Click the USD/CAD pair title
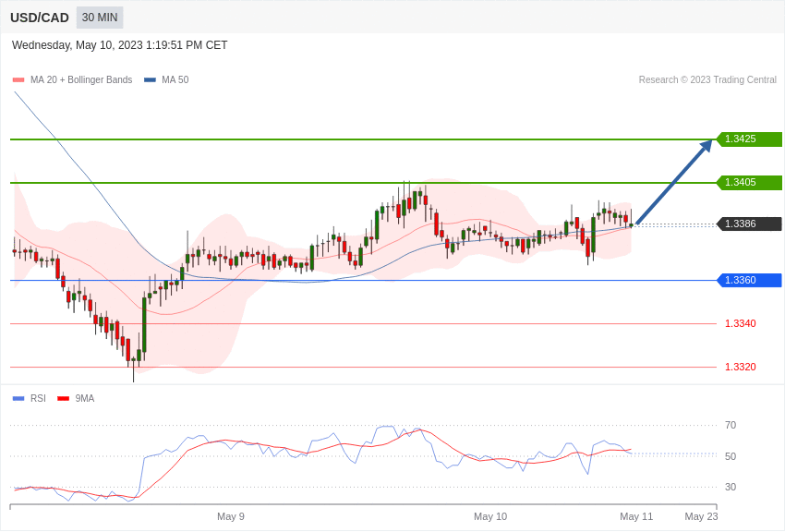 40,18
